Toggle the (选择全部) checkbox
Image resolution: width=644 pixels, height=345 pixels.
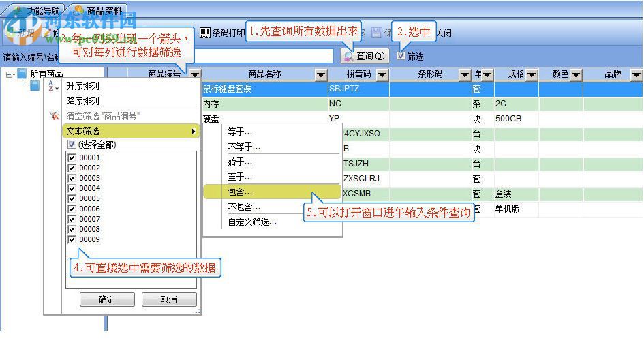point(72,144)
